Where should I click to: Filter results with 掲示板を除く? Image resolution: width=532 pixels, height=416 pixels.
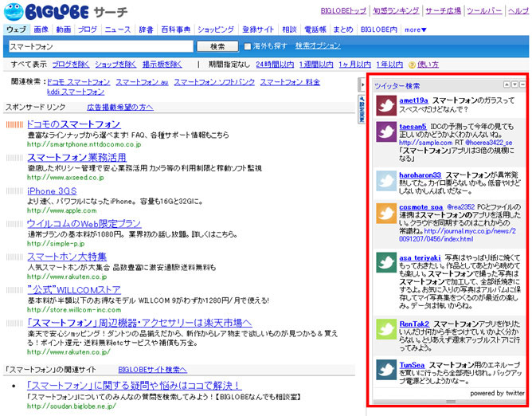point(162,65)
